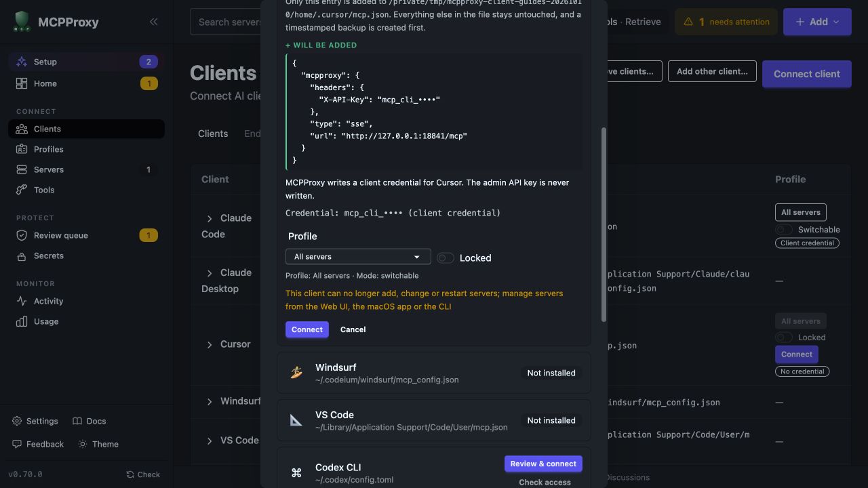Expand the Claude Desktop client row
The width and height of the screenshot is (868, 488).
[210, 272]
